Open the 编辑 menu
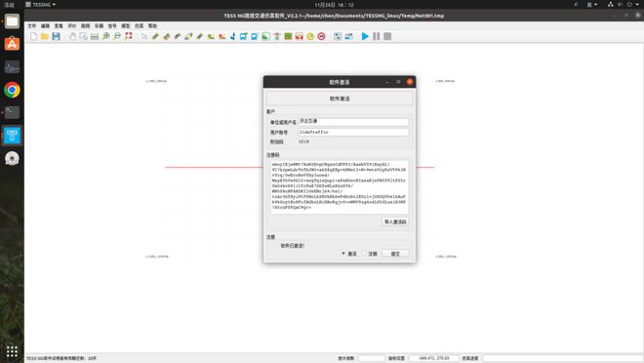The width and height of the screenshot is (644, 363). 45,26
